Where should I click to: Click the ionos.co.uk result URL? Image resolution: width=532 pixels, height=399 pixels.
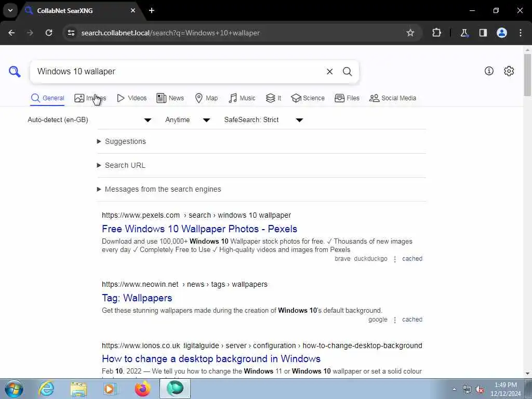coord(262,345)
